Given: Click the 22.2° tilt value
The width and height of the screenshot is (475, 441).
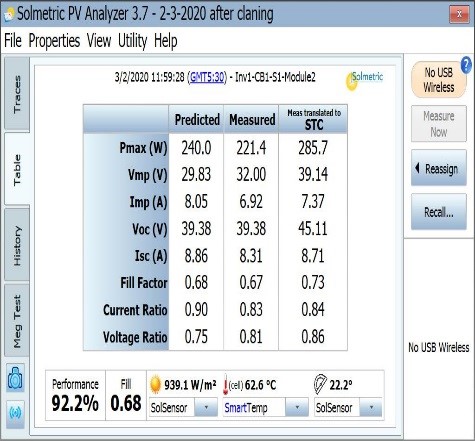Looking at the screenshot, I should tap(341, 385).
